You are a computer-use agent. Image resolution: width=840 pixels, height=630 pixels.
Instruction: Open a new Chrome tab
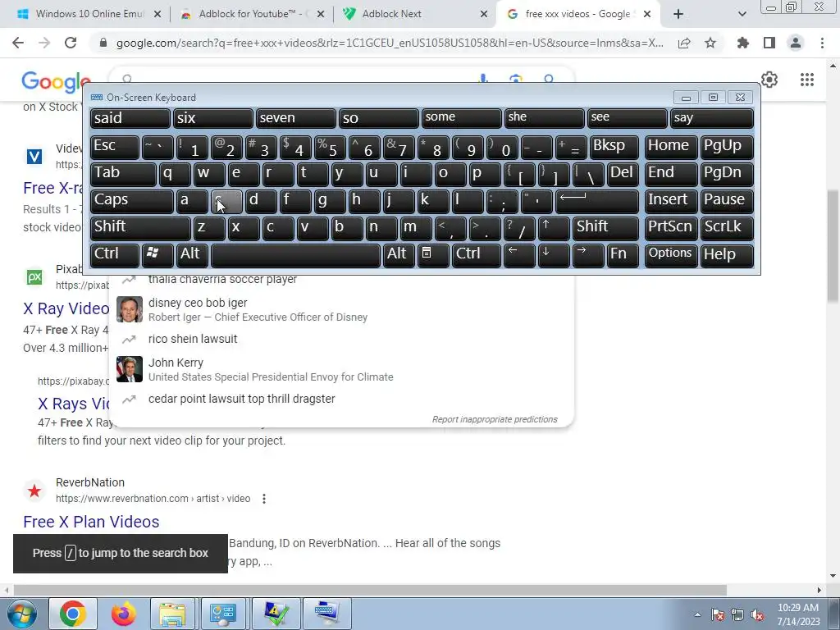[678, 15]
